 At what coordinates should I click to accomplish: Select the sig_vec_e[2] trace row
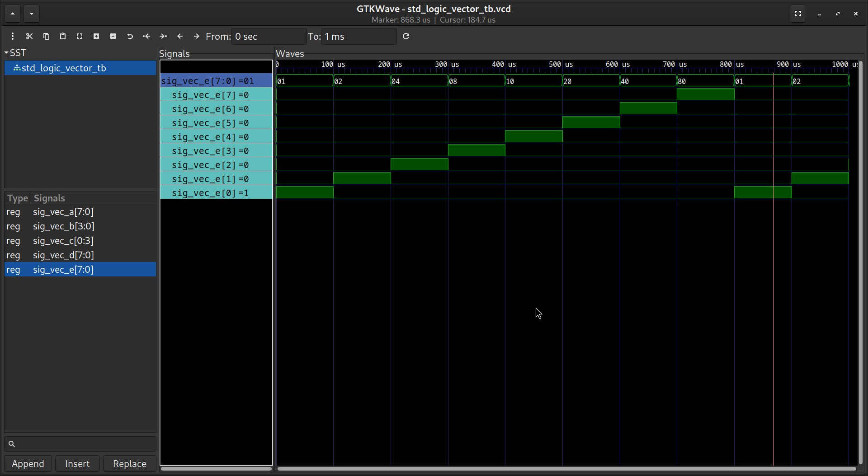tap(216, 165)
